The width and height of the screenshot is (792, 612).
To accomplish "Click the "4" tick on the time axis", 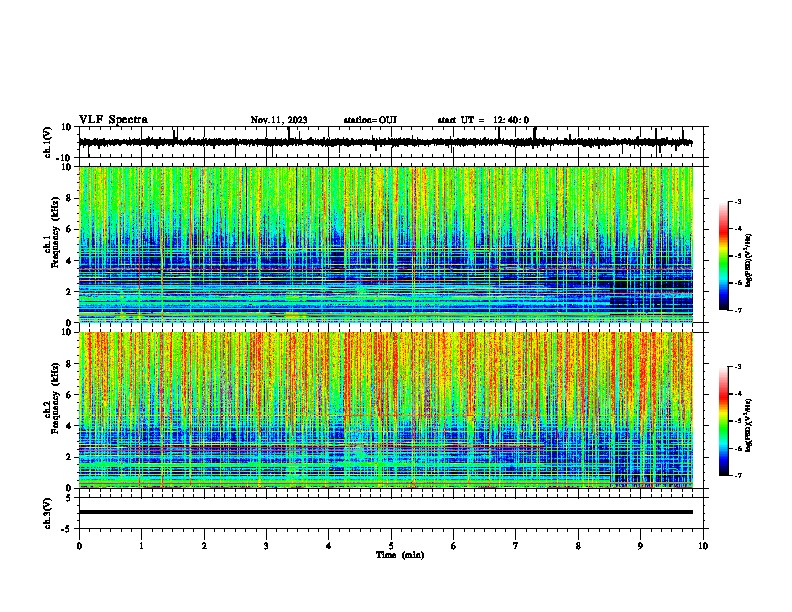I will [329, 546].
